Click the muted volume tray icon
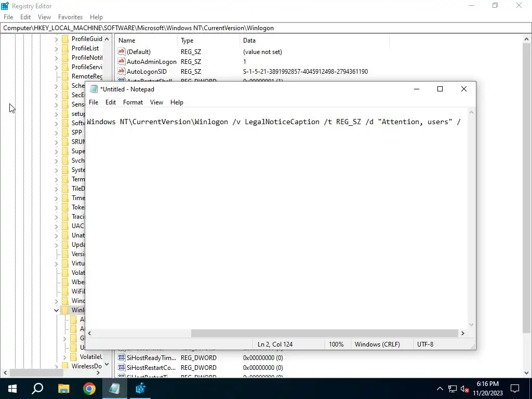Screen dimensions: 532x399 point(465,389)
